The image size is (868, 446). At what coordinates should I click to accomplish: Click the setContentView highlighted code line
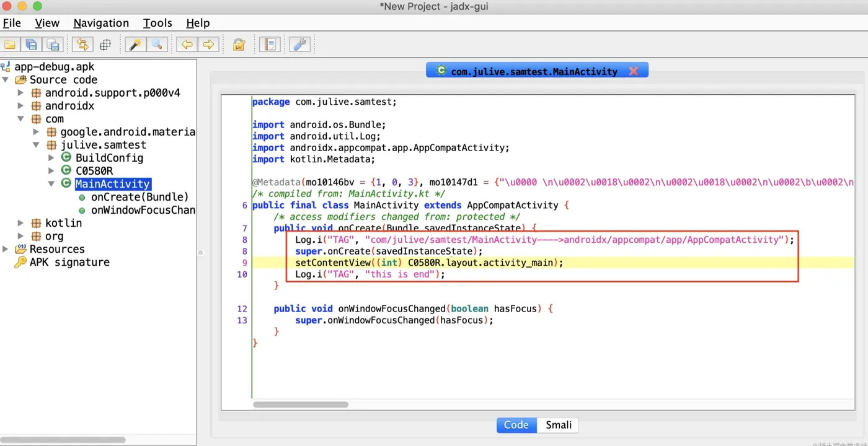point(429,263)
